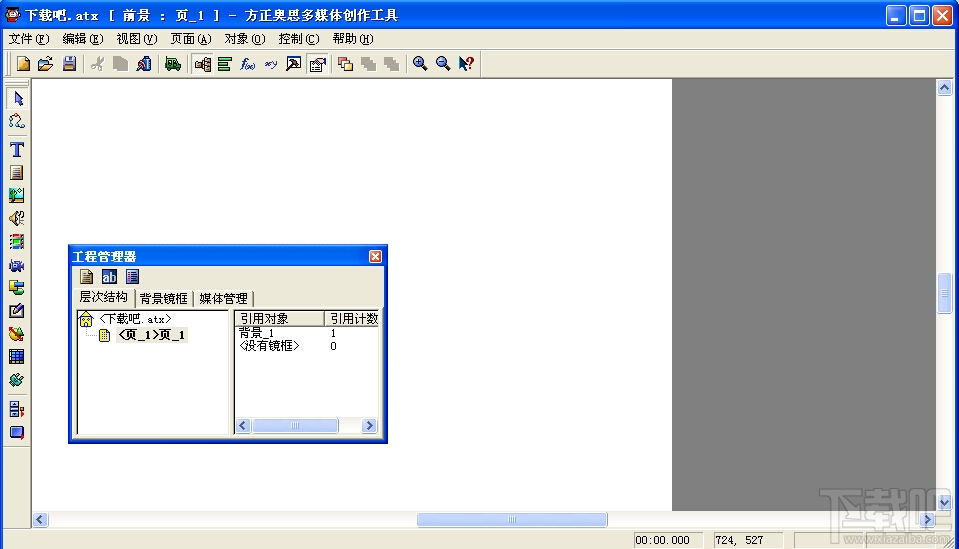959x549 pixels.
Task: Select the plug-in connector tool
Action: click(17, 380)
